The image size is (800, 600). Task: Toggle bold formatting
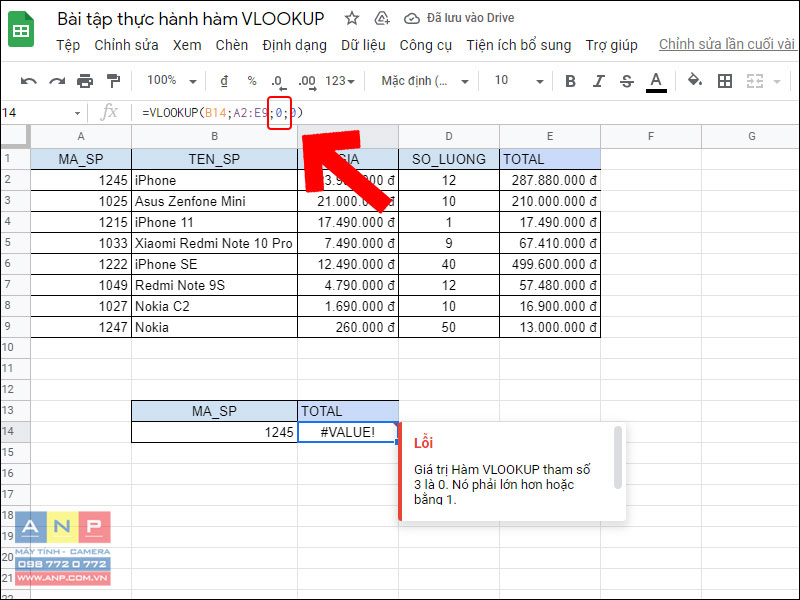pos(570,81)
